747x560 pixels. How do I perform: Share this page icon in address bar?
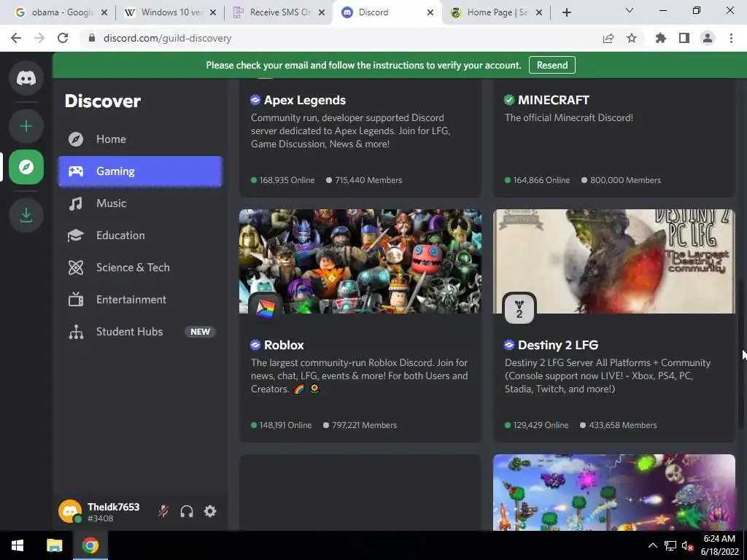[x=608, y=38]
